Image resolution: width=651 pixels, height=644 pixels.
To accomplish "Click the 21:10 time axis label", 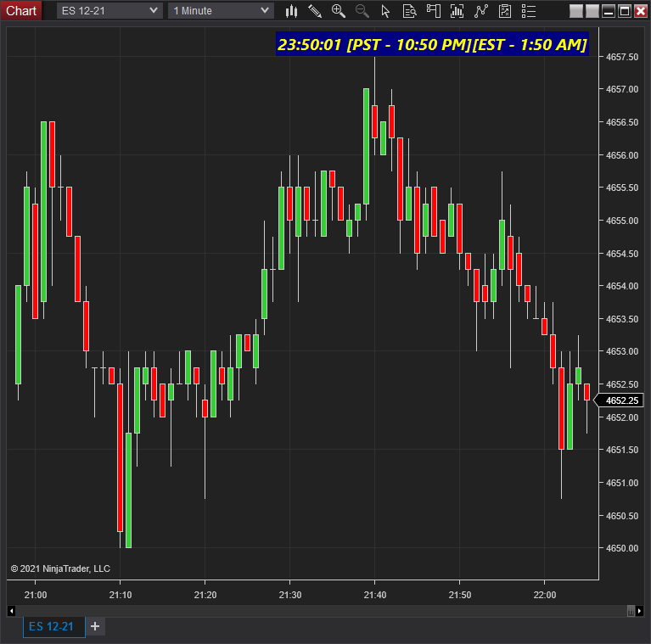I will point(121,595).
